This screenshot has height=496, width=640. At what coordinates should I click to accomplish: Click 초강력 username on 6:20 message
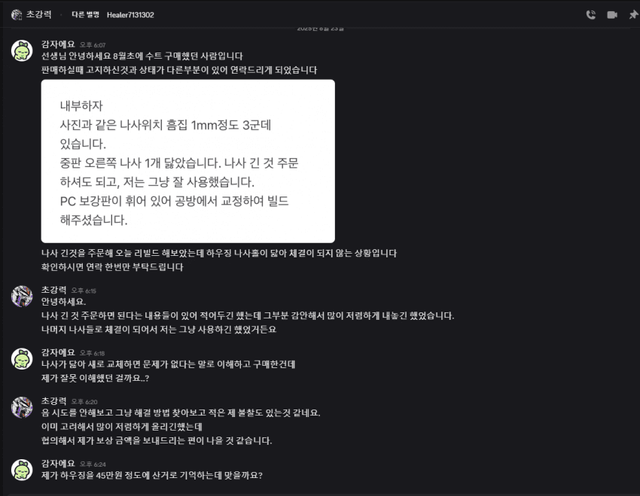pos(53,401)
